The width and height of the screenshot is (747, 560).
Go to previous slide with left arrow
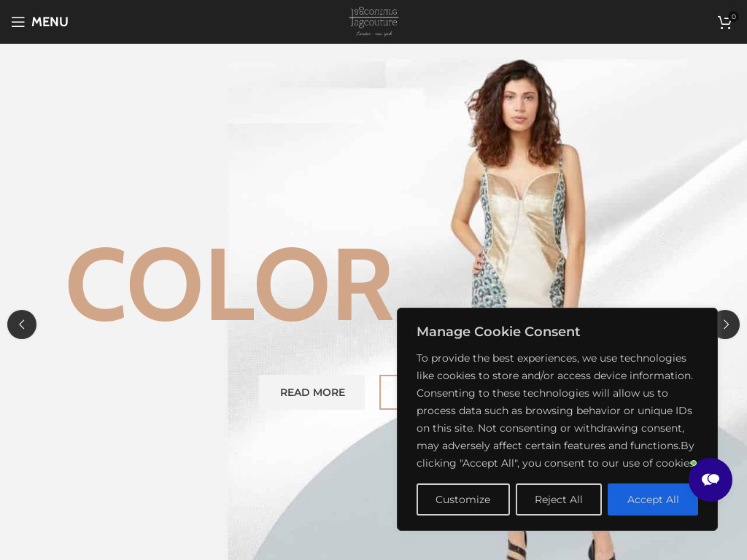coord(22,324)
